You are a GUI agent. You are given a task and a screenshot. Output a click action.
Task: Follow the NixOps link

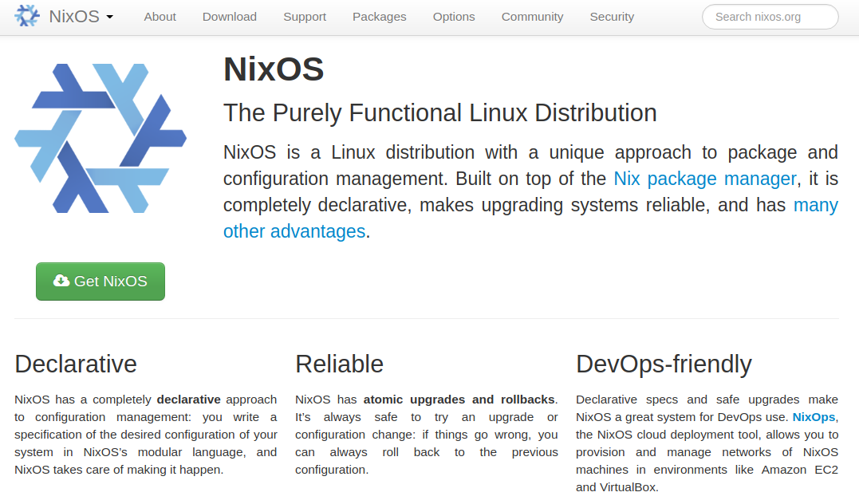[814, 417]
